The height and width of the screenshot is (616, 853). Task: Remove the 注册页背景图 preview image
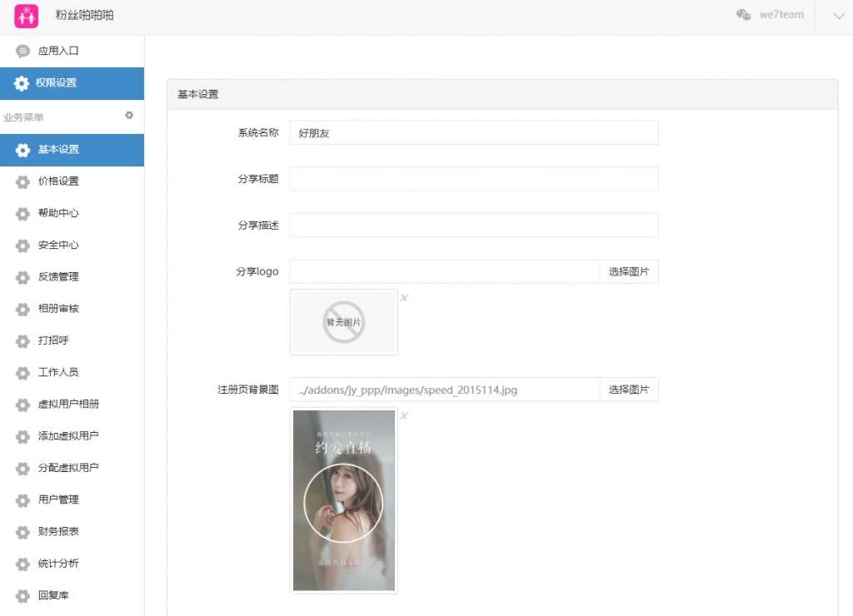pyautogui.click(x=404, y=415)
